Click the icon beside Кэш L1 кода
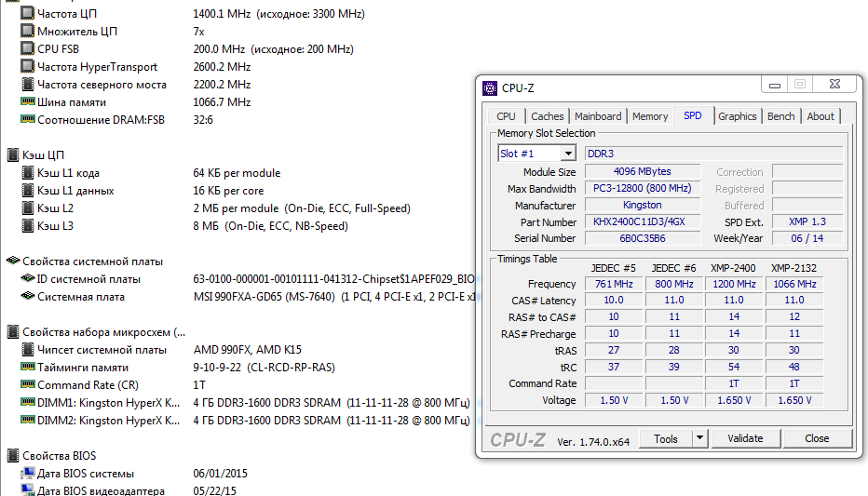Image resolution: width=868 pixels, height=496 pixels. (27, 172)
